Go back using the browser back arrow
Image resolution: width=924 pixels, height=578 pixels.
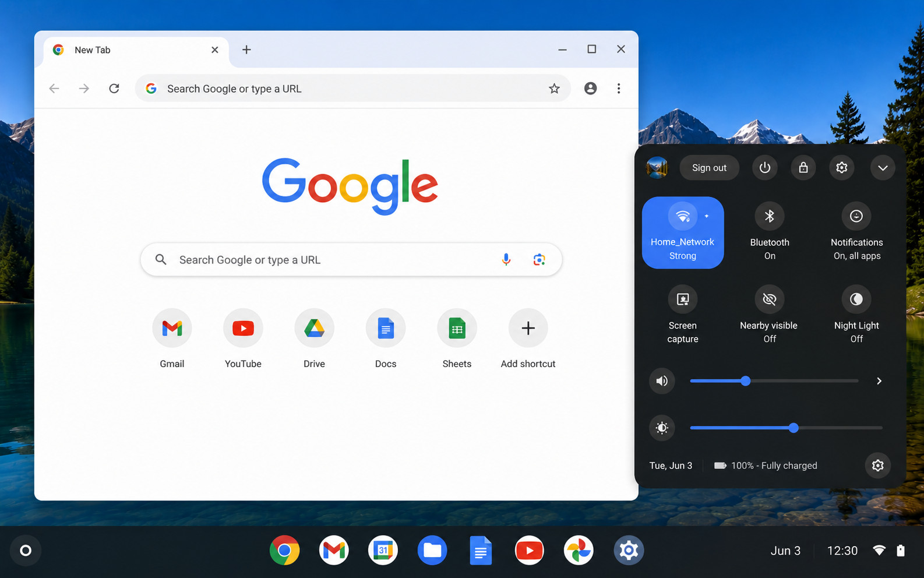54,89
